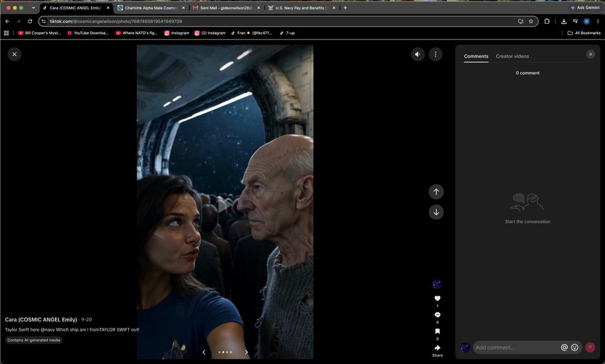Viewport: 605px width, 364px height.
Task: Open the Instagram bookmark
Action: [x=177, y=33]
